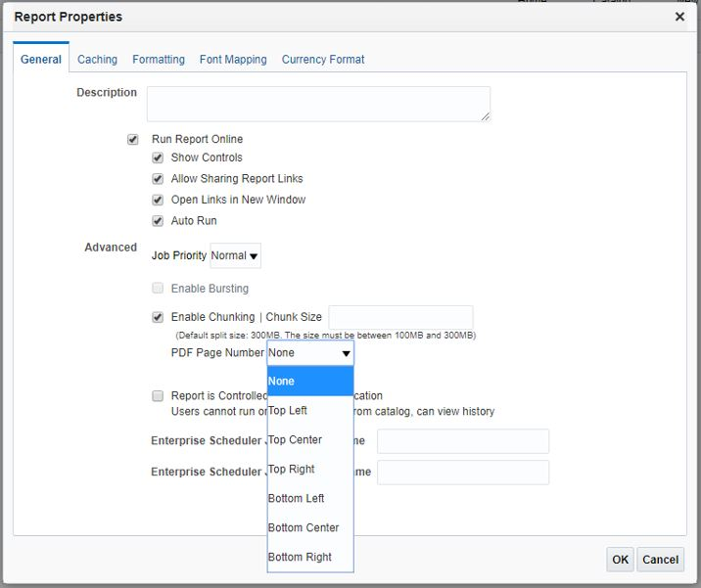701x588 pixels.
Task: Disable the Enable Chunking checkbox
Action: point(158,317)
